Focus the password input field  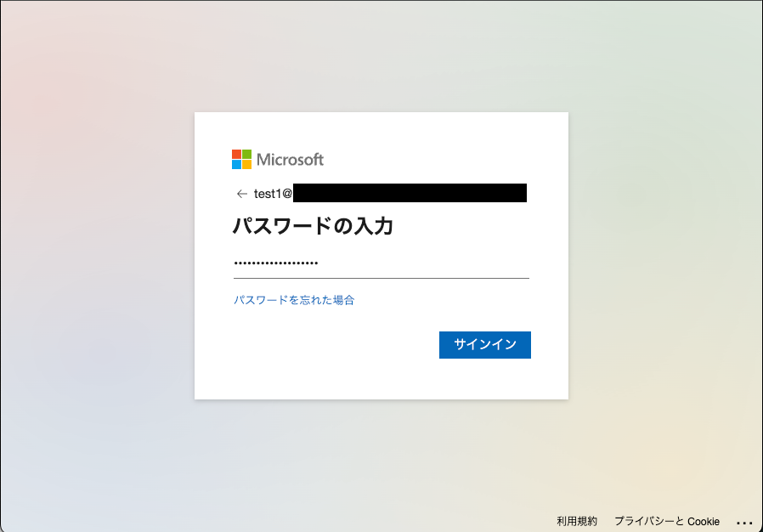(381, 263)
